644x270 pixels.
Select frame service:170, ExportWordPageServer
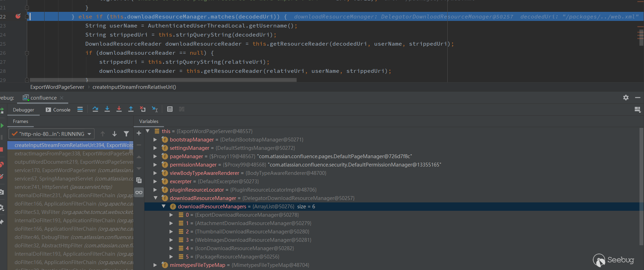point(71,170)
